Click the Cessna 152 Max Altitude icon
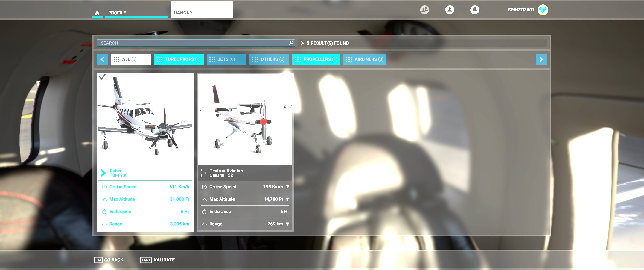The height and width of the screenshot is (270, 644). 204,199
